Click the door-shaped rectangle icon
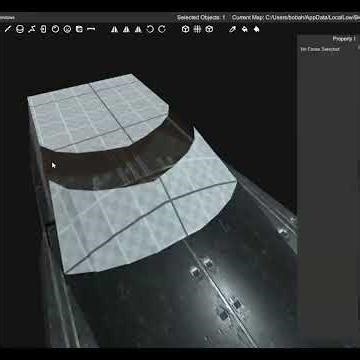360x360 pixels. [43, 29]
